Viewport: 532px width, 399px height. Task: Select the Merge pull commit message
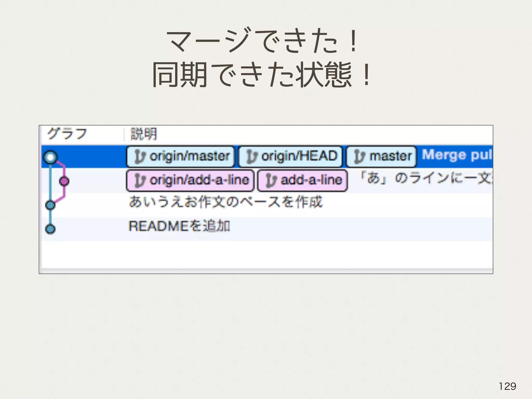click(x=457, y=155)
